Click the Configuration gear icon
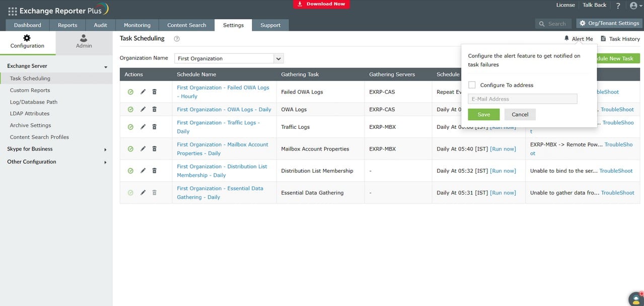Viewport: 644px width, 306px height. [x=27, y=38]
